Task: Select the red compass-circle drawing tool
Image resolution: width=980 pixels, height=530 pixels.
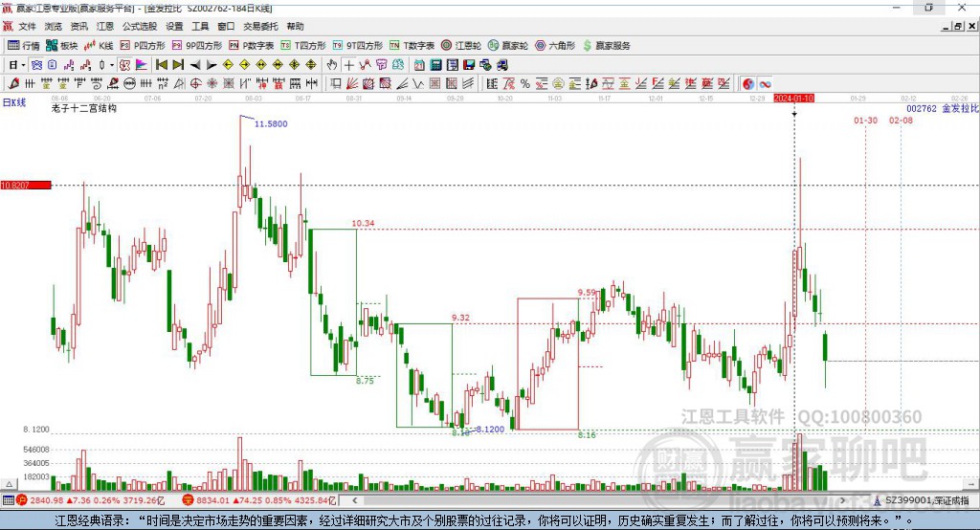Action: pyautogui.click(x=195, y=83)
